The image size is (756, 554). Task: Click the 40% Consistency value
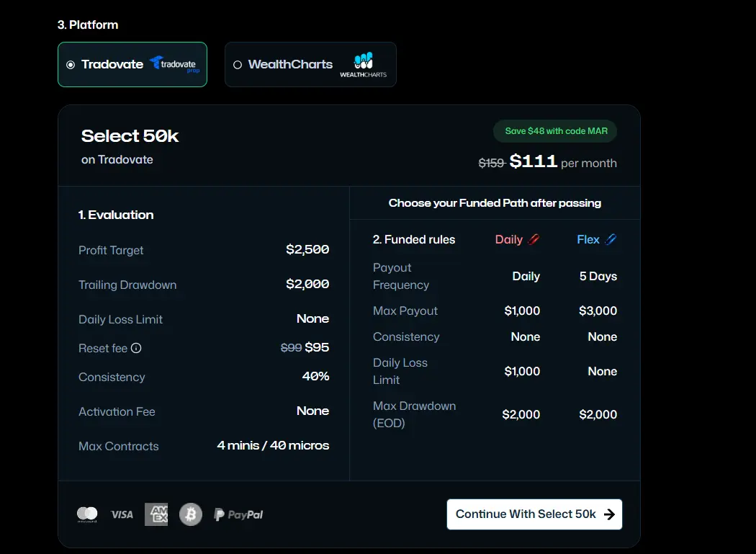pyautogui.click(x=316, y=376)
